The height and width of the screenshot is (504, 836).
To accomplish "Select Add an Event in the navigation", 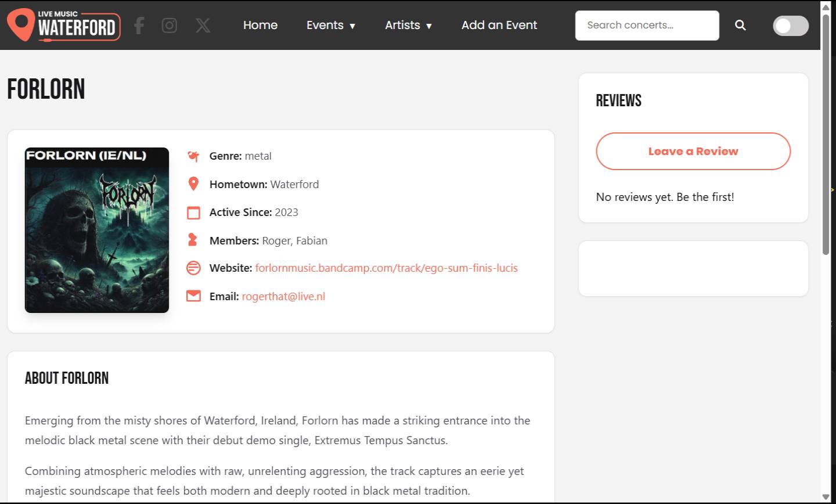I will (499, 25).
